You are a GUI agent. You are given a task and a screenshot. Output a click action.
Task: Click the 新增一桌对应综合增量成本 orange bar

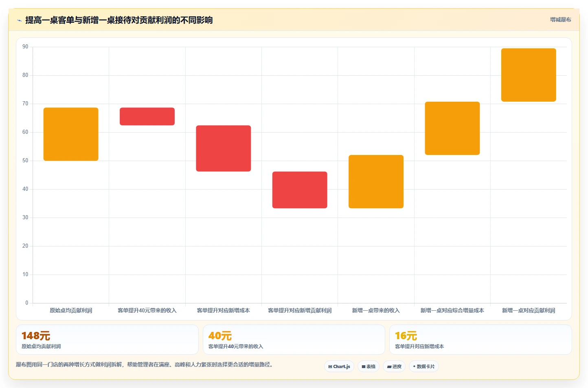(452, 128)
